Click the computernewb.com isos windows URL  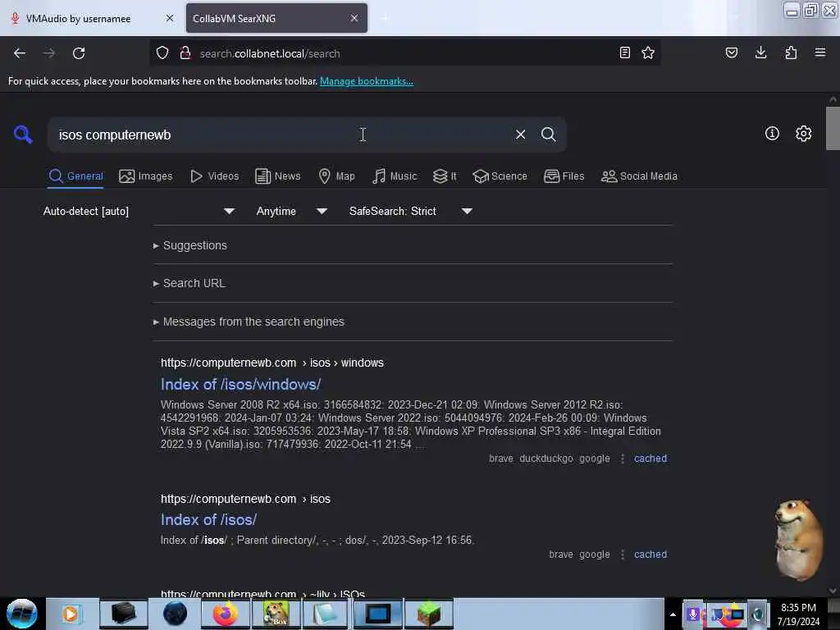pyautogui.click(x=272, y=363)
